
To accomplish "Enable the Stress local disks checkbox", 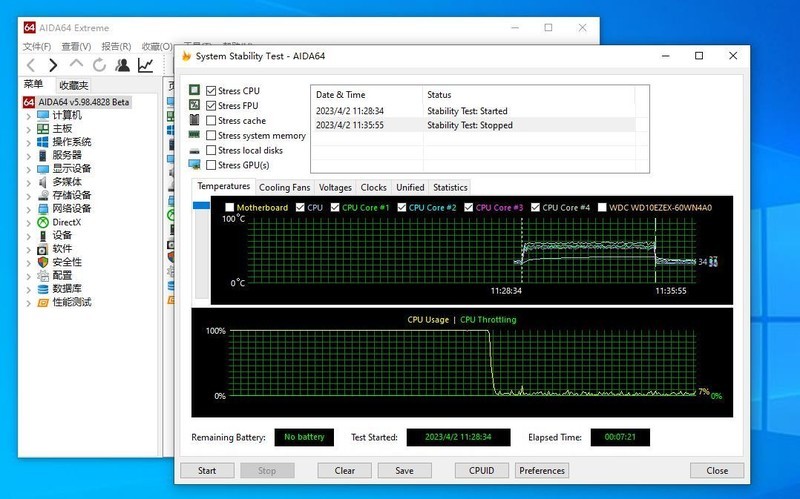I will click(x=211, y=150).
